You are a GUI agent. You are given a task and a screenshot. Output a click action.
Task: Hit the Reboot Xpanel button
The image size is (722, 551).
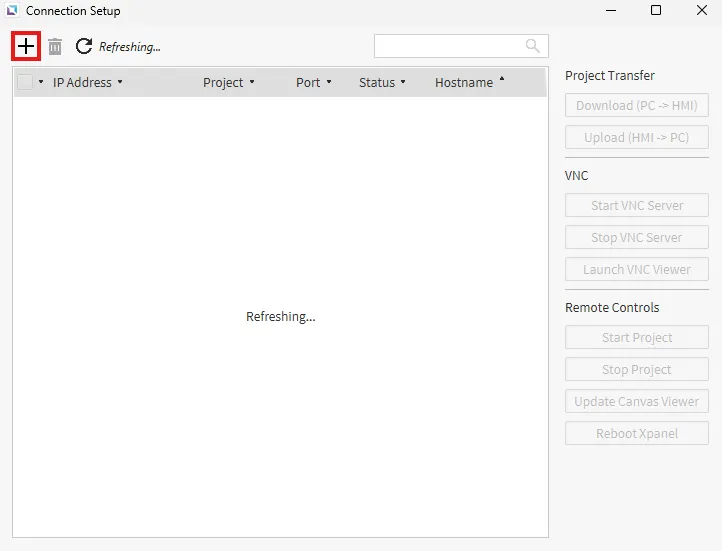coord(636,434)
